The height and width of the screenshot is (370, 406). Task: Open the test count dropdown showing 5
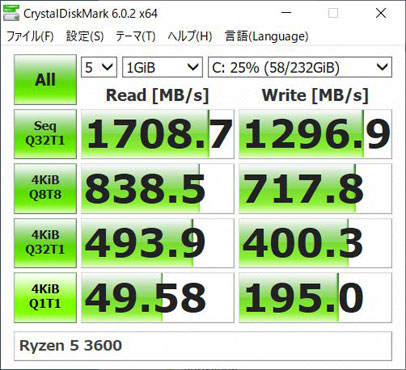[99, 68]
